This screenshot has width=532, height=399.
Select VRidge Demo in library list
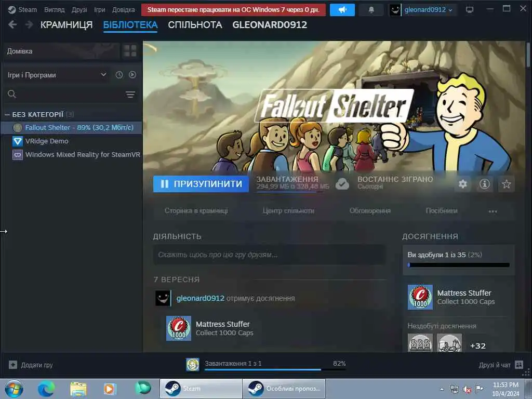[72, 141]
